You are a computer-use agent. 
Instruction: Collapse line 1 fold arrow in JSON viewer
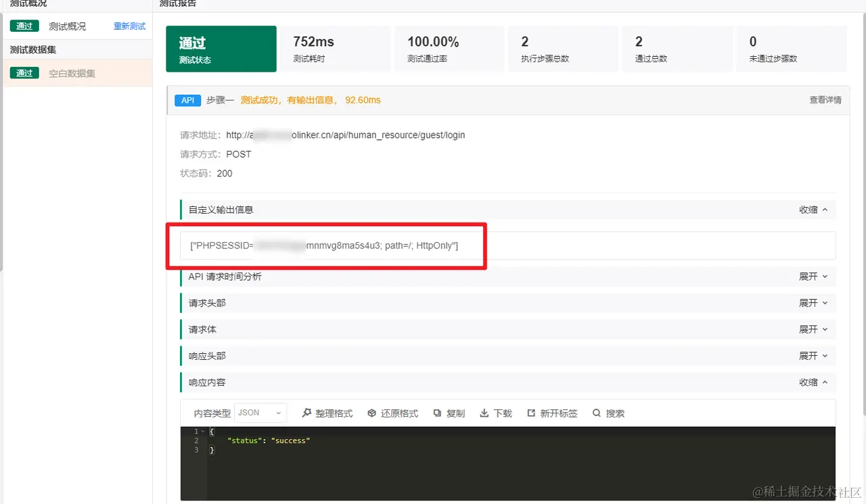point(202,432)
